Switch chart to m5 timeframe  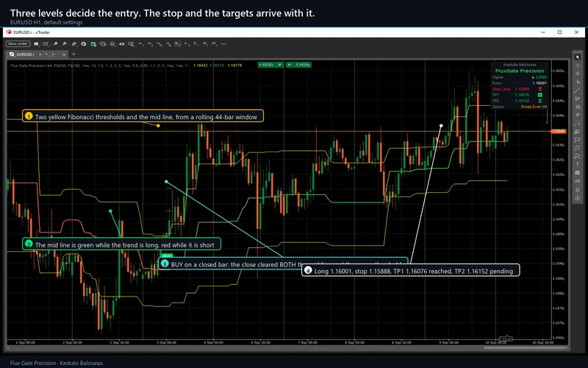[x=150, y=44]
